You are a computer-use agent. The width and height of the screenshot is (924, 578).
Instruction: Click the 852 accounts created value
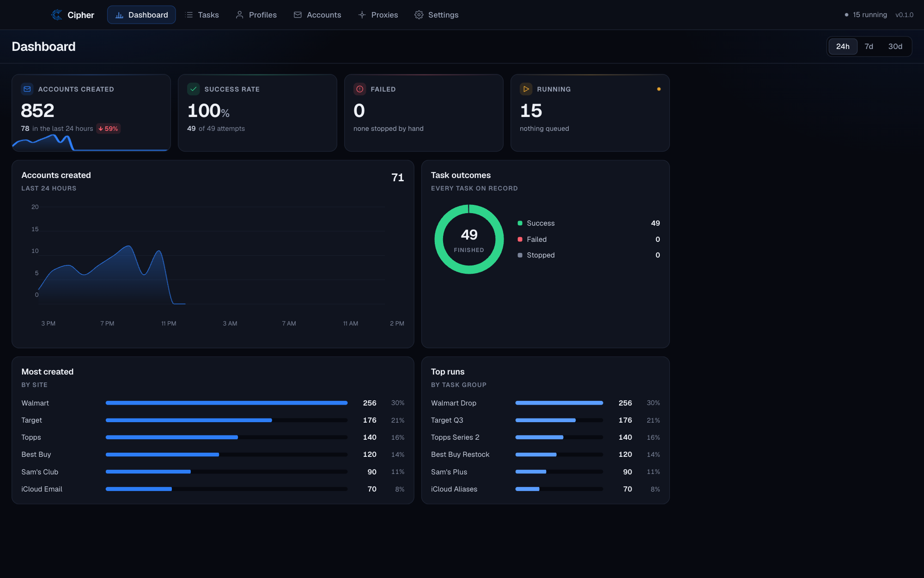pos(37,111)
